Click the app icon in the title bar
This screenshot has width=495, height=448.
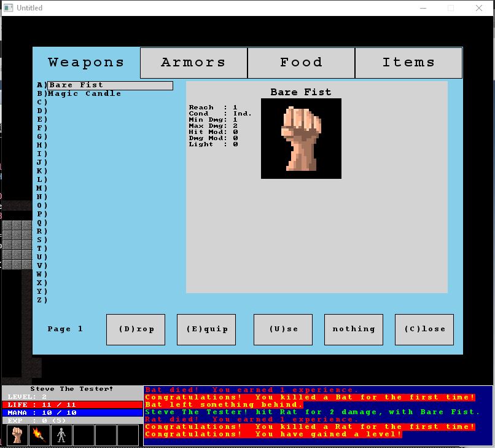tap(8, 8)
